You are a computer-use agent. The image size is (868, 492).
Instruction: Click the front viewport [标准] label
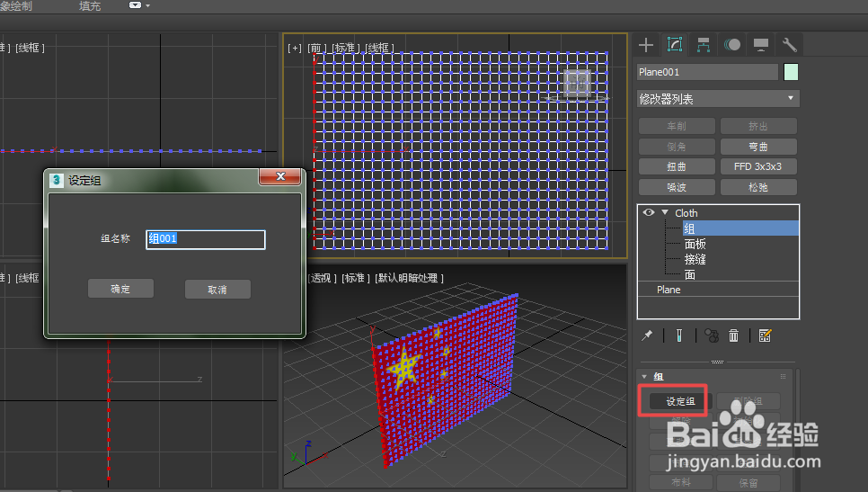(x=345, y=49)
